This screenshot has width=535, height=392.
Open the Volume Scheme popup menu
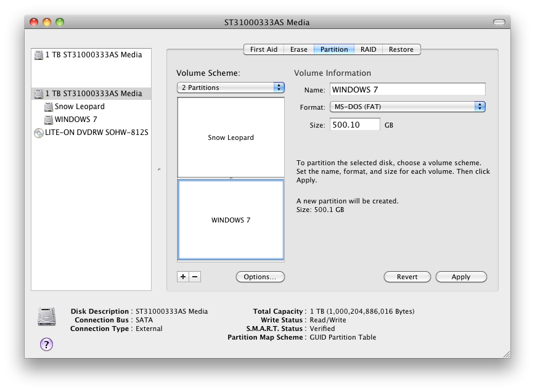(x=230, y=88)
